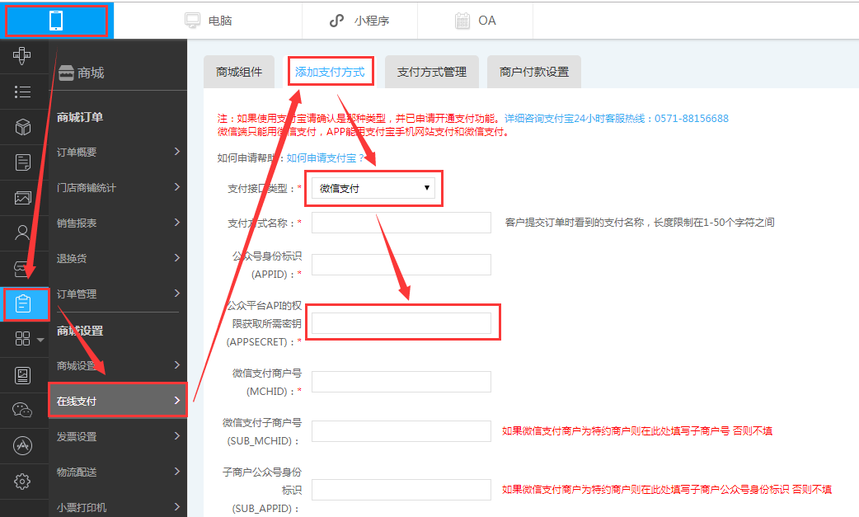Viewport: 859px width, 517px height.
Task: Switch to the 商户付款设置 tab
Action: tap(534, 72)
